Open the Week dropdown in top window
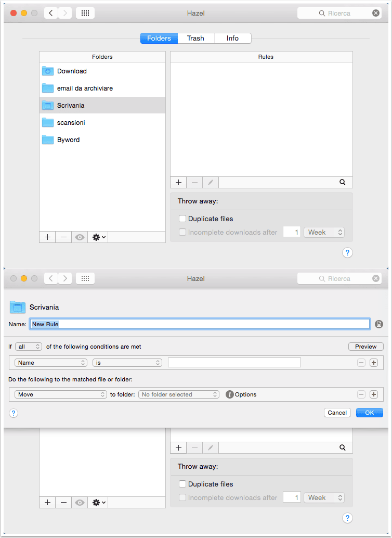This screenshot has width=392, height=538. [324, 232]
